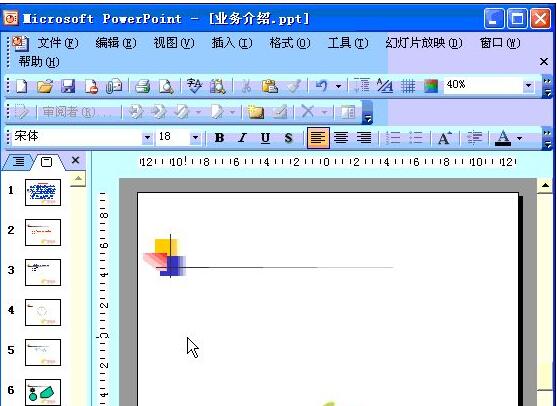Send presentation as email attachment icon
Image resolution: width=557 pixels, height=406 pixels.
114,86
